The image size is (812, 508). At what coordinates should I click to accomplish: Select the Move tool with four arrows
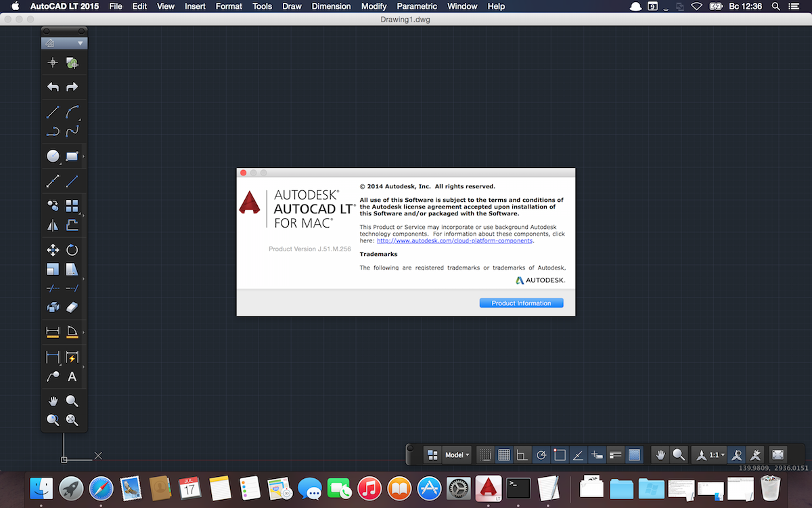coord(53,250)
